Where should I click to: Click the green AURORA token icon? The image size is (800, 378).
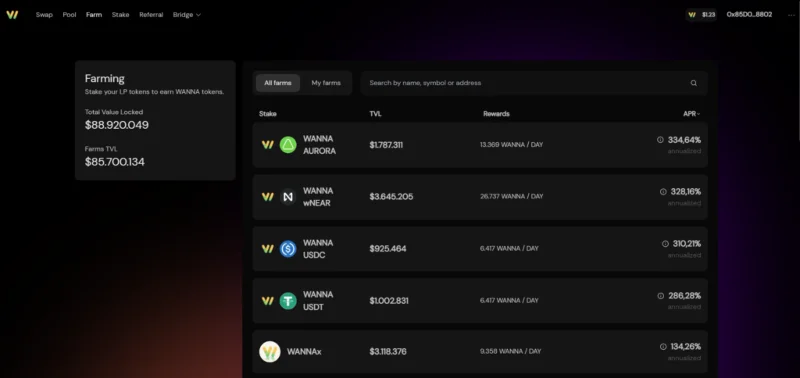288,145
